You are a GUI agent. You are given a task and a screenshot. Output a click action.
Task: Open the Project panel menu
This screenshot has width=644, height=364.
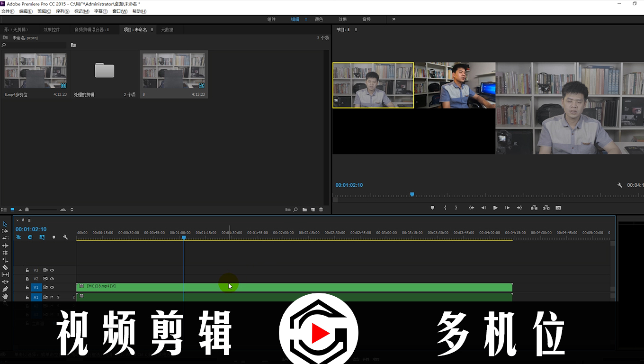(152, 30)
